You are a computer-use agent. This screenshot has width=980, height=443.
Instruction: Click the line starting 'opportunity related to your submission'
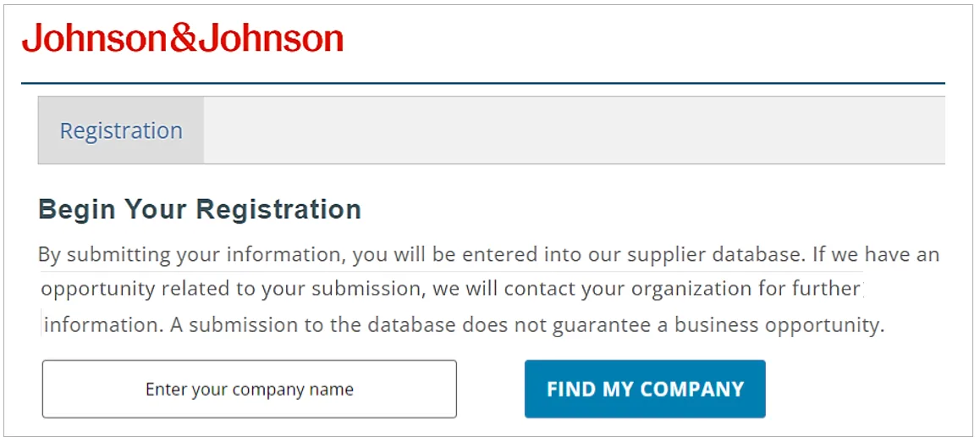[453, 290]
